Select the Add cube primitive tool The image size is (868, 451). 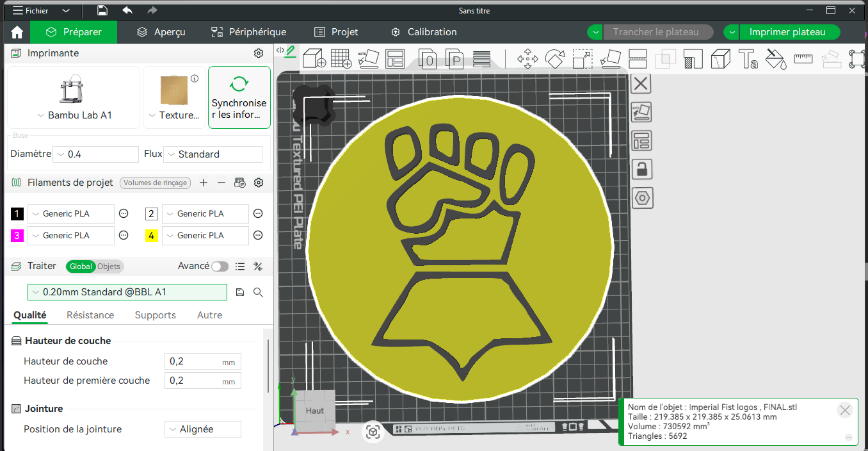click(x=314, y=58)
